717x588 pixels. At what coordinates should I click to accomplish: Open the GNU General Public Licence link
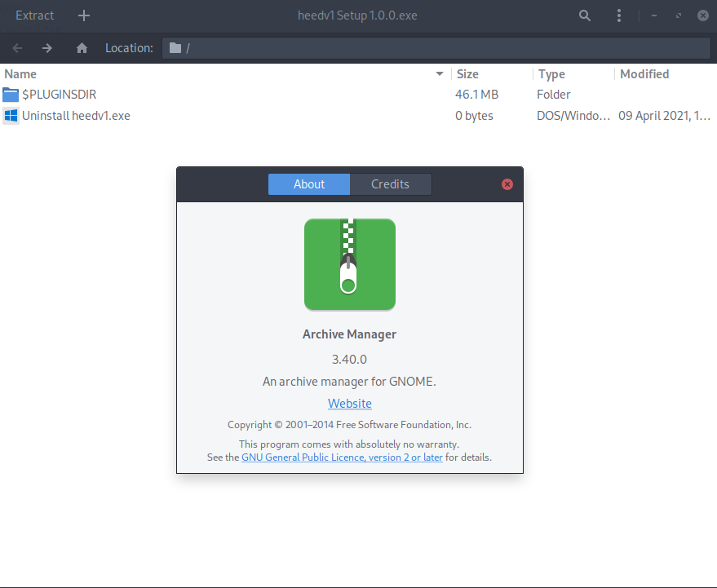point(342,458)
